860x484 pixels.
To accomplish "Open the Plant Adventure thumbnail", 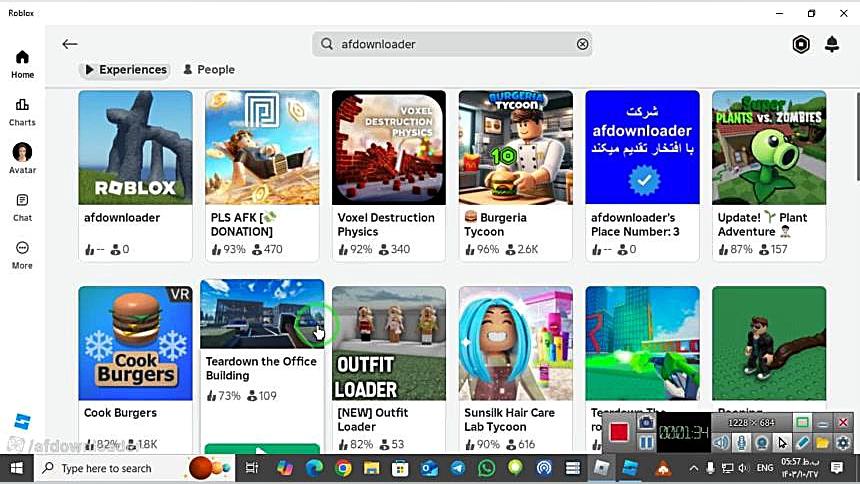I will pos(769,148).
